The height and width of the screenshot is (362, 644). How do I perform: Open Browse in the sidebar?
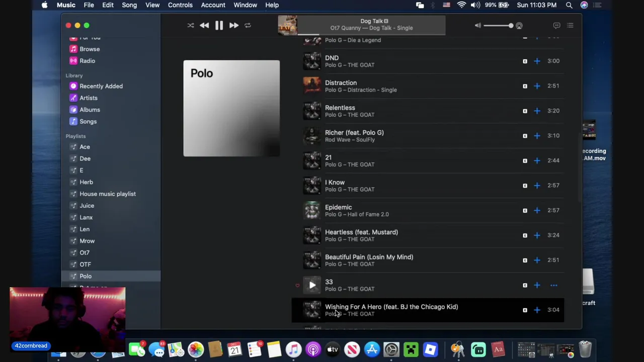coord(90,49)
